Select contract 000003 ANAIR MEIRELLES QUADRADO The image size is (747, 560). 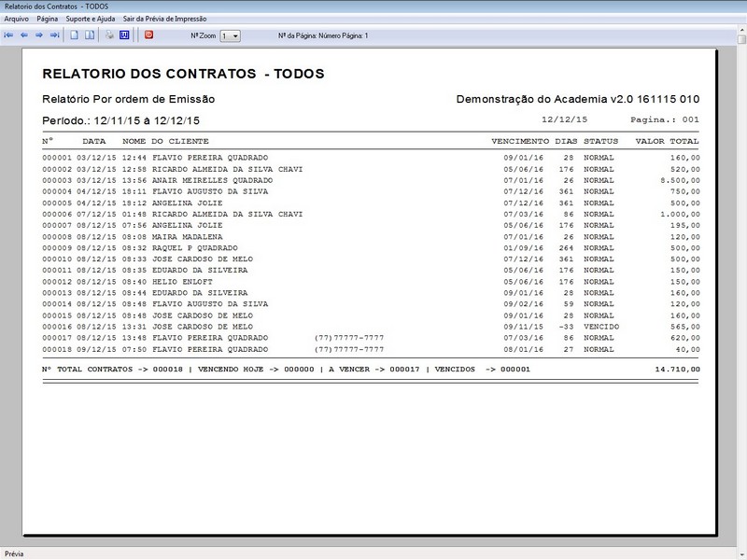pyautogui.click(x=371, y=180)
